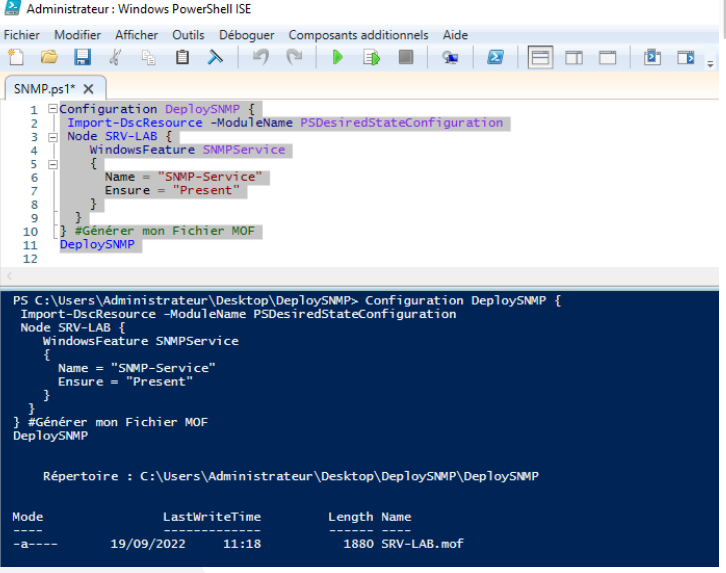Toggle script pane at top layout
Viewport: 726px width, 573px height.
pos(540,58)
